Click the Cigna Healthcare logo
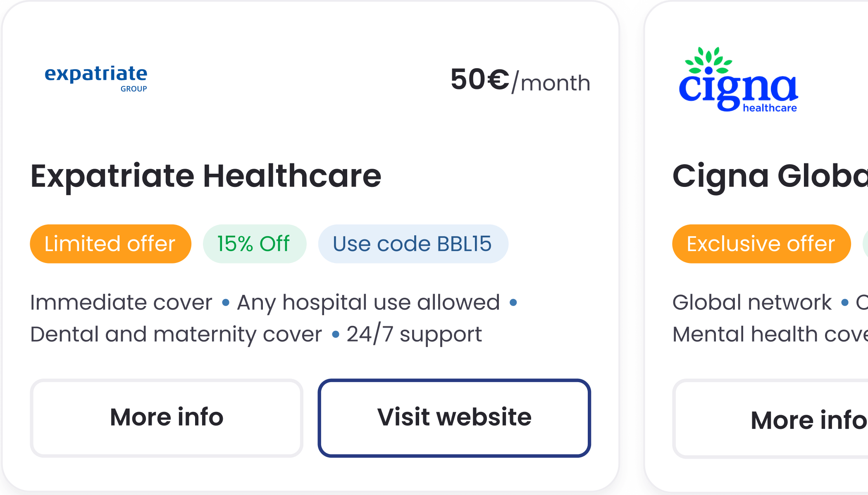 click(x=738, y=81)
